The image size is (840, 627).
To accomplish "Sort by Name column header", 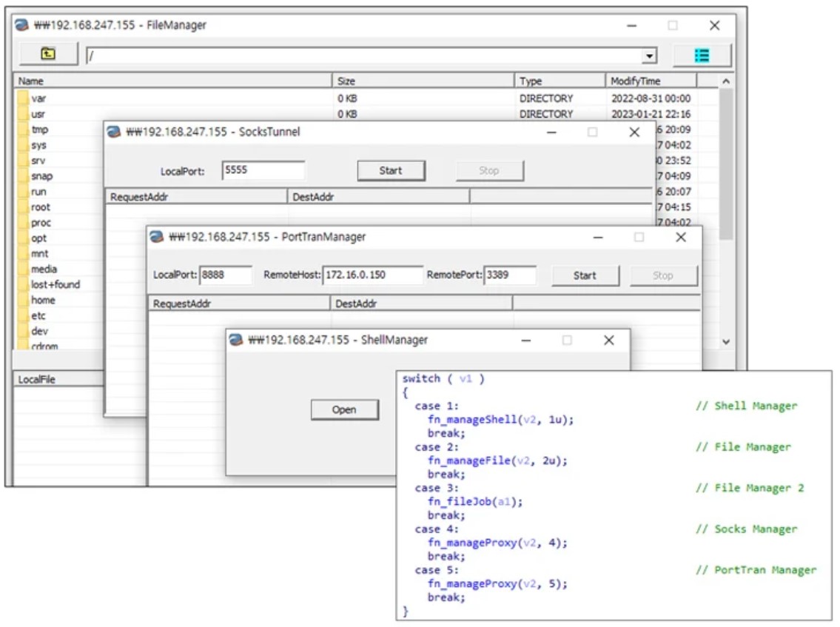I will (x=172, y=81).
